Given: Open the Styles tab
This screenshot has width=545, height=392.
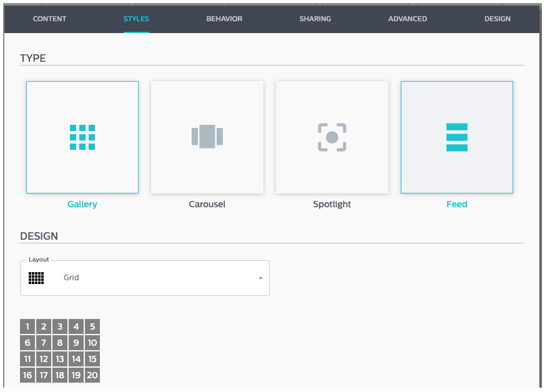Looking at the screenshot, I should (x=136, y=19).
